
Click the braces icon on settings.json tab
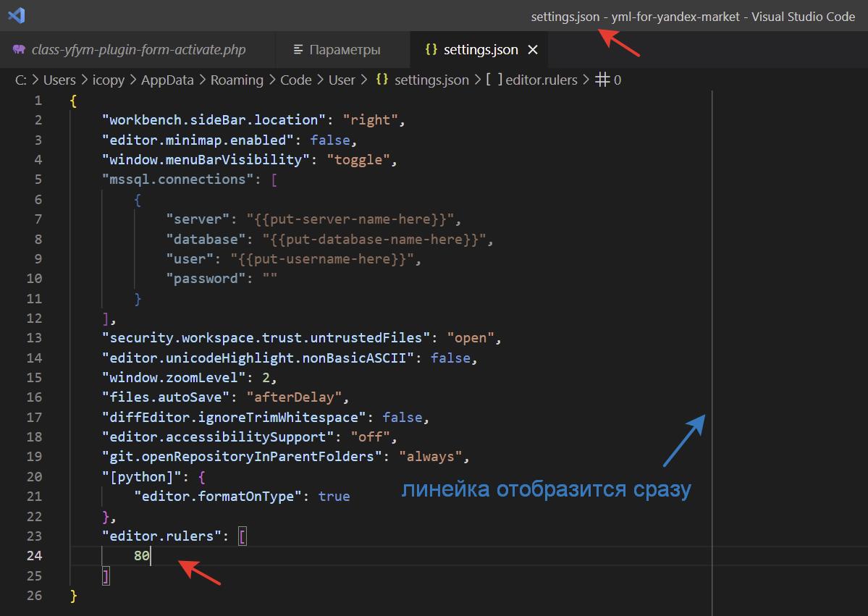coord(431,50)
